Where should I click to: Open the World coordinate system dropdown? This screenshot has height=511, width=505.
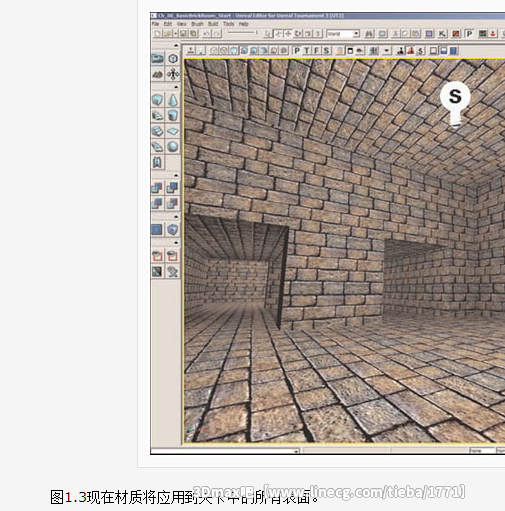coord(356,34)
